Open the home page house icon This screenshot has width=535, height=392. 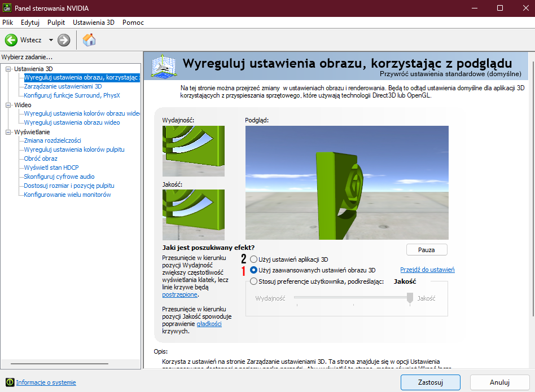click(x=89, y=40)
